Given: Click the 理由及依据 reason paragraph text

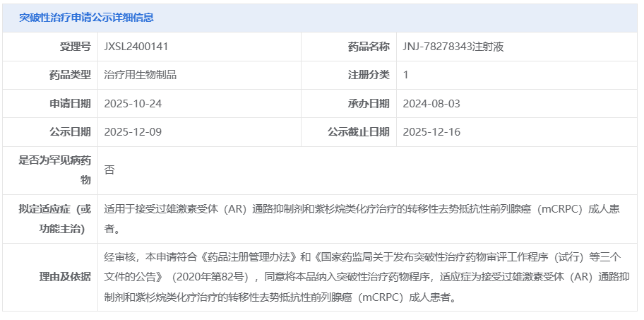Looking at the screenshot, I should pyautogui.click(x=362, y=276).
